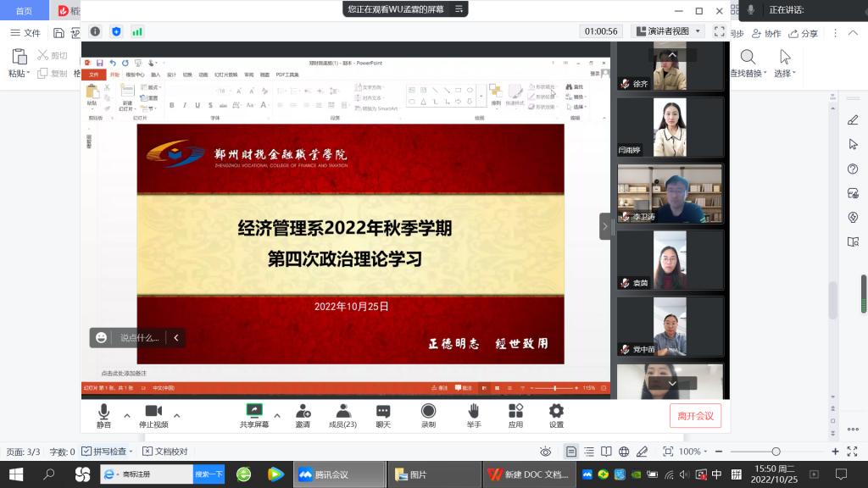This screenshot has height=488, width=868.
Task: Collapse the participant video side panel
Action: (605, 226)
